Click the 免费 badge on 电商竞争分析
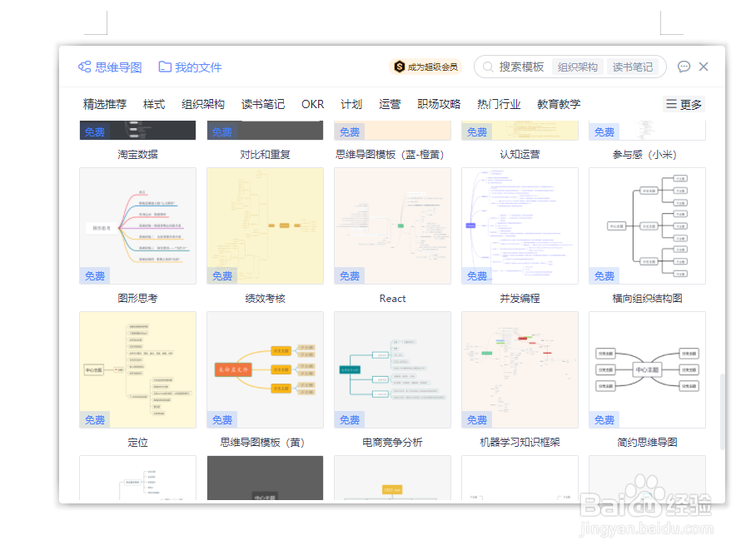This screenshot has width=756, height=555. [350, 419]
